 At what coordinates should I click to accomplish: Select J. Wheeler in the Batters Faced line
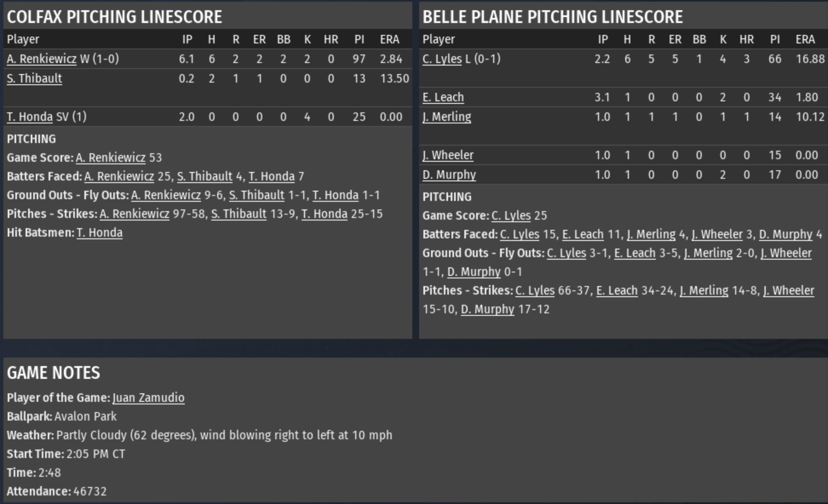point(717,234)
